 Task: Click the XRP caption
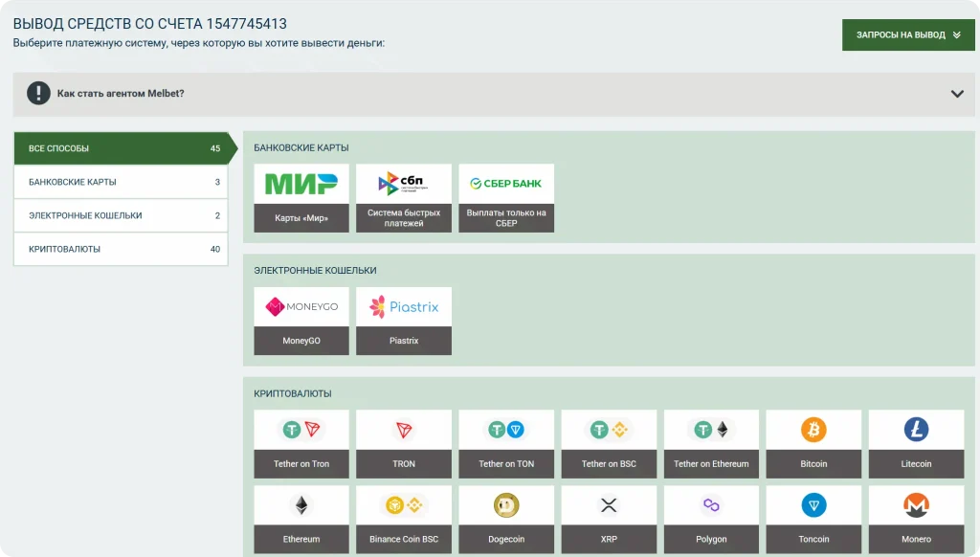(x=609, y=539)
